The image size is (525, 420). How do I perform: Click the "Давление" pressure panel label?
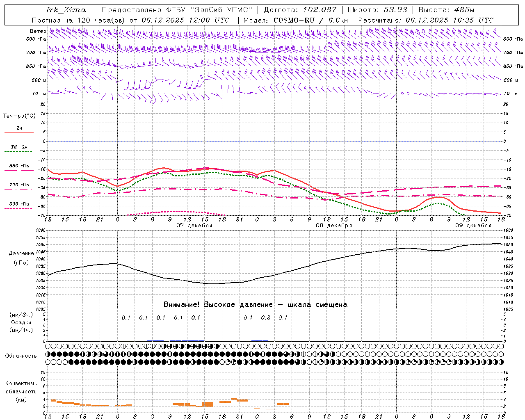(x=21, y=253)
